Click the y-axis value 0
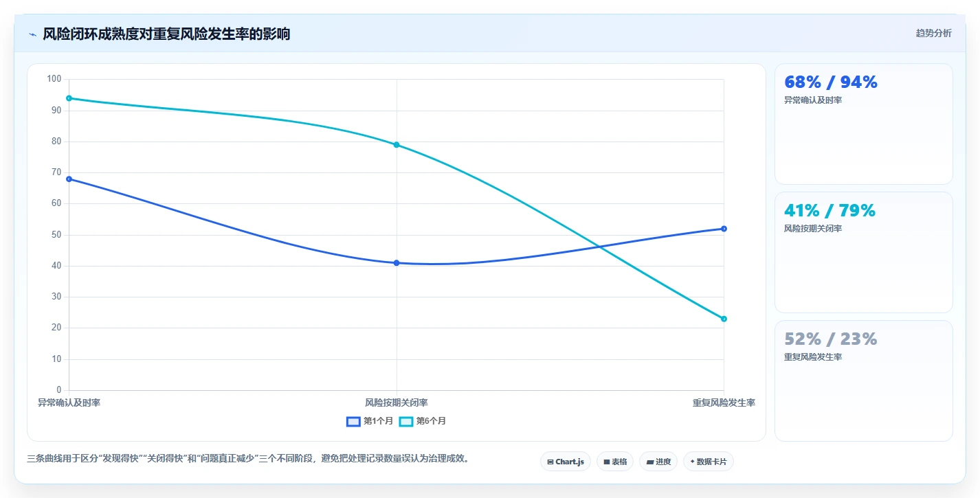Viewport: 980px width, 498px height. coord(59,390)
